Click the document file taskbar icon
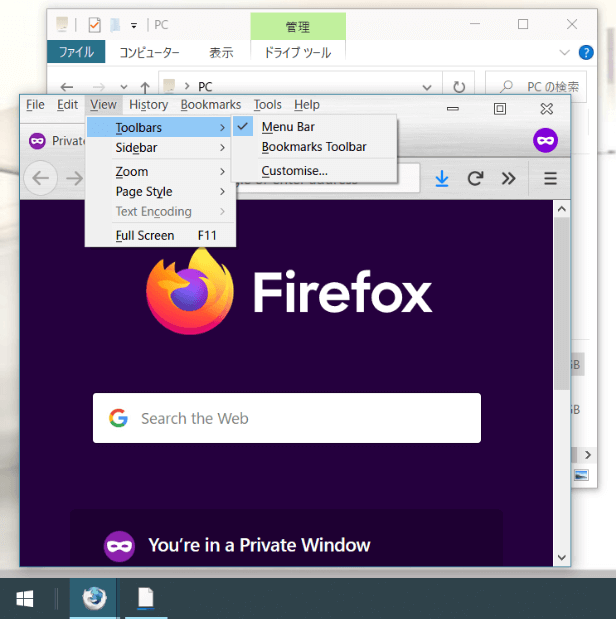The image size is (616, 619). [146, 598]
